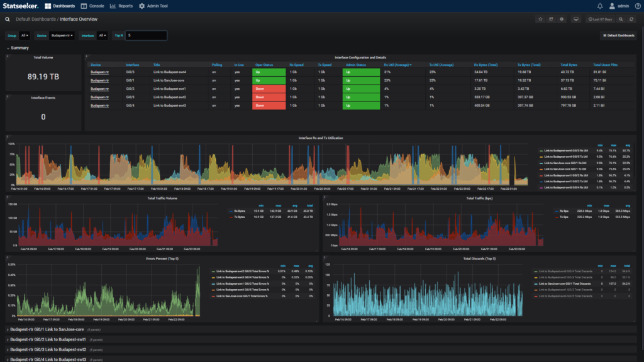644x362 pixels.
Task: Sort table by Interface column header
Action: (x=132, y=65)
